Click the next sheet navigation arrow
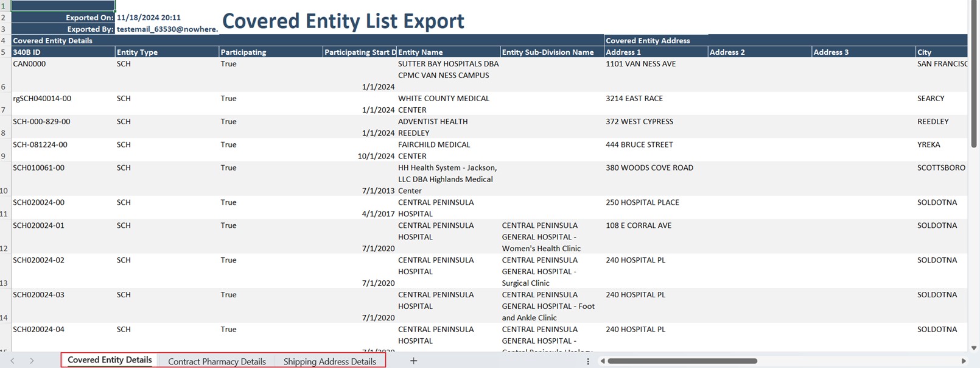 (32, 361)
